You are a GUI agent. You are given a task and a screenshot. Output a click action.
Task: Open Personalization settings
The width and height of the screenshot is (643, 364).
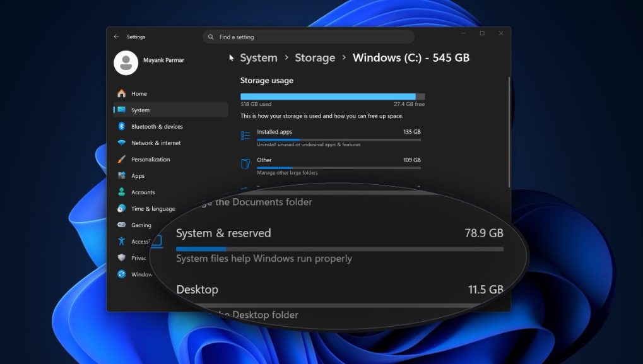click(x=170, y=159)
